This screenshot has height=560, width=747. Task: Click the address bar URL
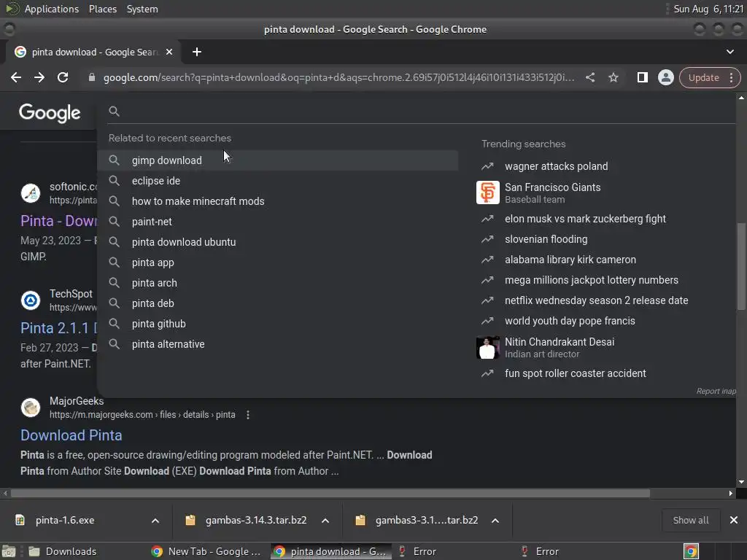pos(338,77)
